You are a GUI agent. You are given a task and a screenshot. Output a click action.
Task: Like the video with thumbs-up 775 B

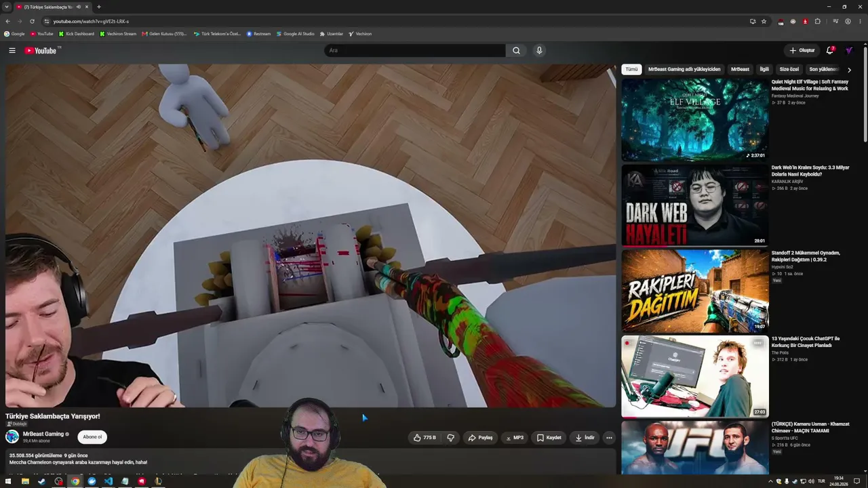pyautogui.click(x=425, y=438)
